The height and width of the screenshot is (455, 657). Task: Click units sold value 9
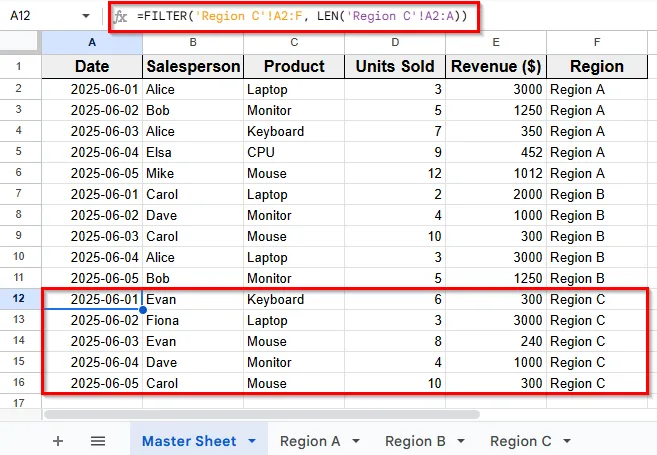(395, 152)
